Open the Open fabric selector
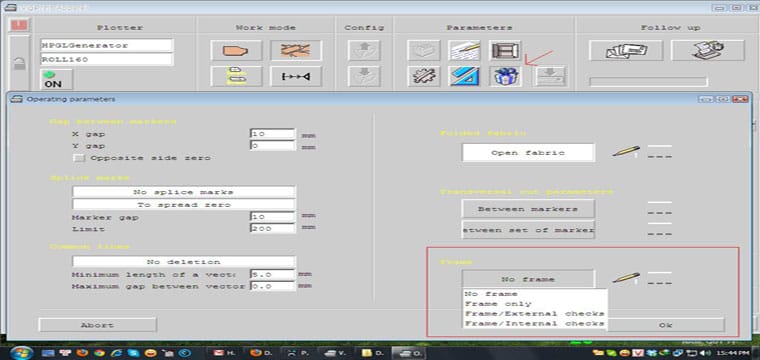This screenshot has height=360, width=760. click(x=528, y=153)
